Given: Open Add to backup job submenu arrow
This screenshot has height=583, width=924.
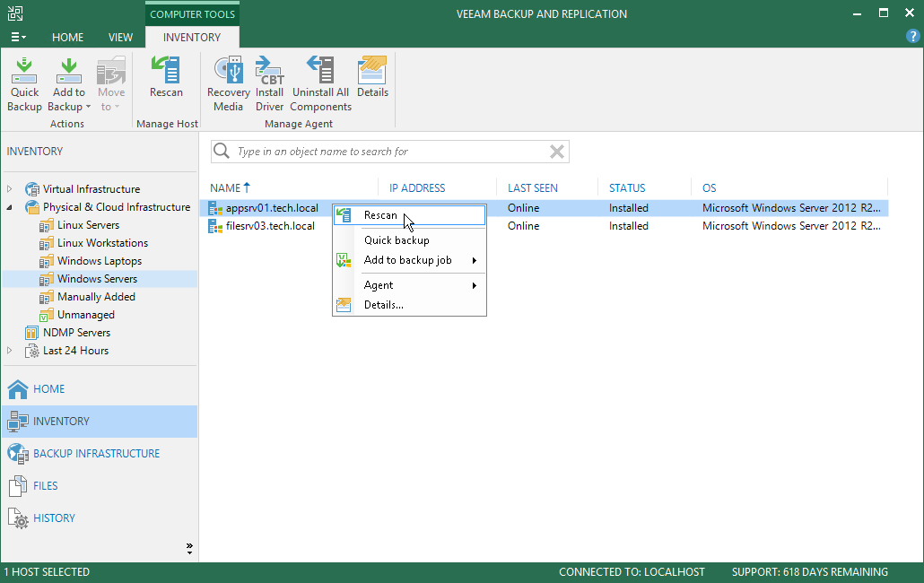Looking at the screenshot, I should tap(475, 260).
